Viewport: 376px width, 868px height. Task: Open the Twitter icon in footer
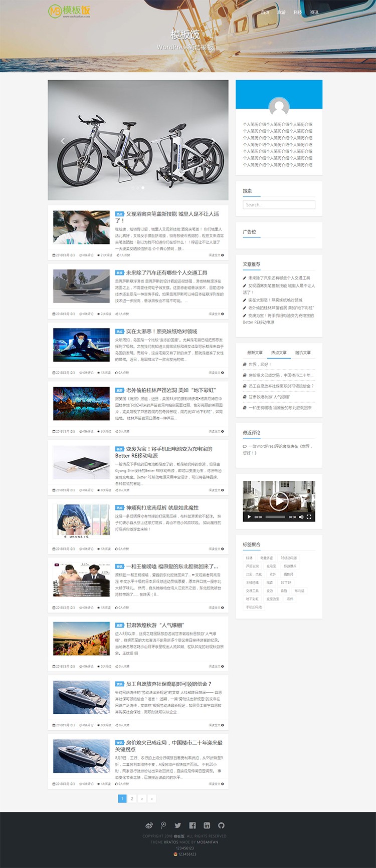[x=177, y=825]
